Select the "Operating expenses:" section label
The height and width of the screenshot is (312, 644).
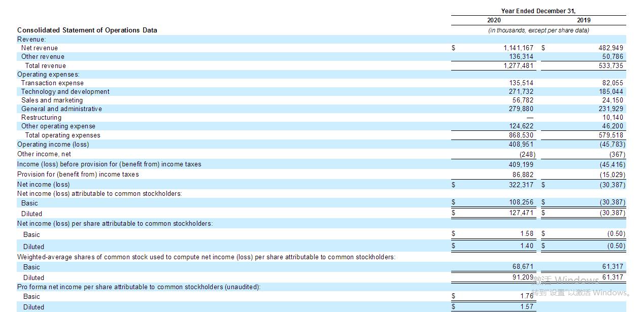[x=48, y=75]
